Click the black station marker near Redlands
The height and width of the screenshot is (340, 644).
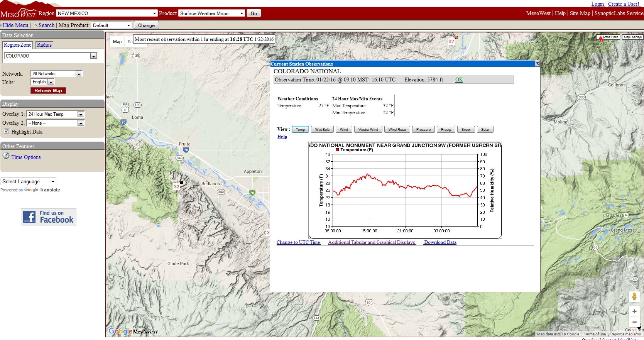pos(181,183)
